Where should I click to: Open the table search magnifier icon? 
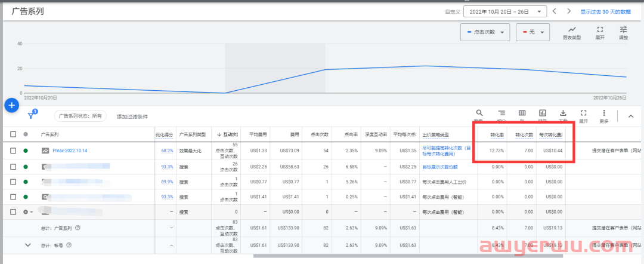tap(479, 113)
